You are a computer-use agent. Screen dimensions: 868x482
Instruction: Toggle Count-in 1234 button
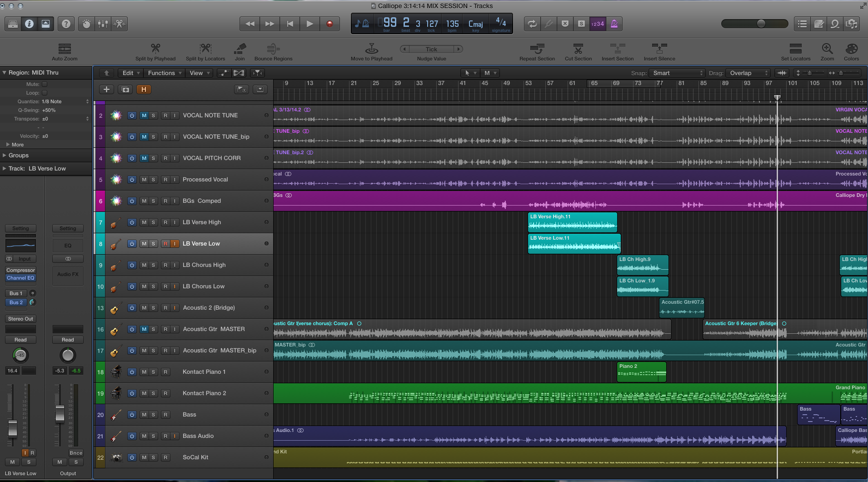598,24
